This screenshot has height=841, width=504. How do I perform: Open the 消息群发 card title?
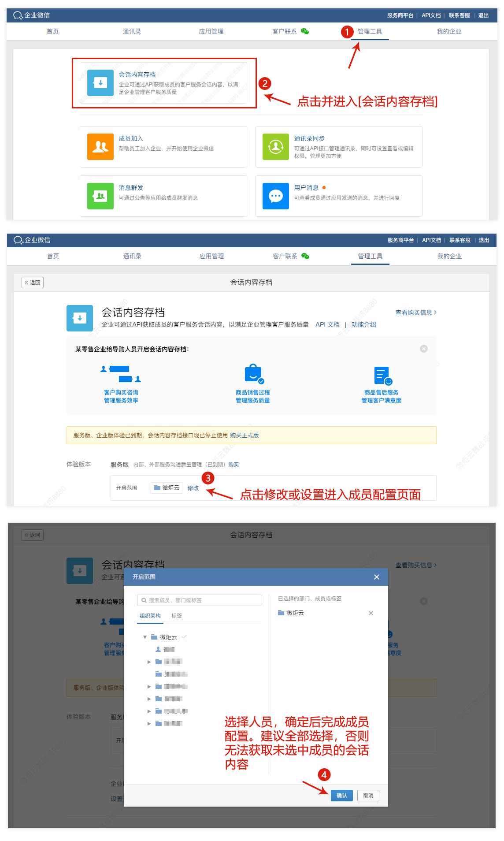(x=131, y=188)
